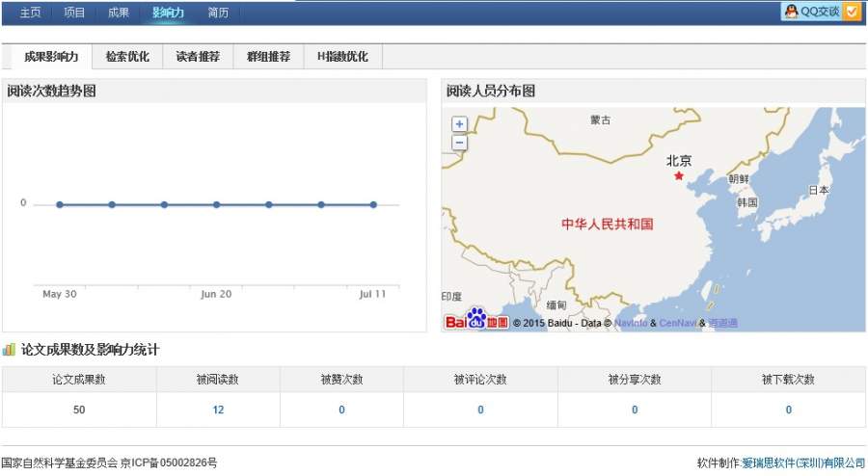Click the 北京 label on the map

(x=679, y=161)
